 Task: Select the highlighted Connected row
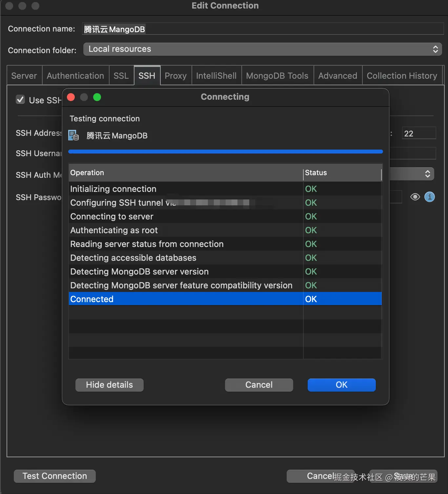coord(225,299)
